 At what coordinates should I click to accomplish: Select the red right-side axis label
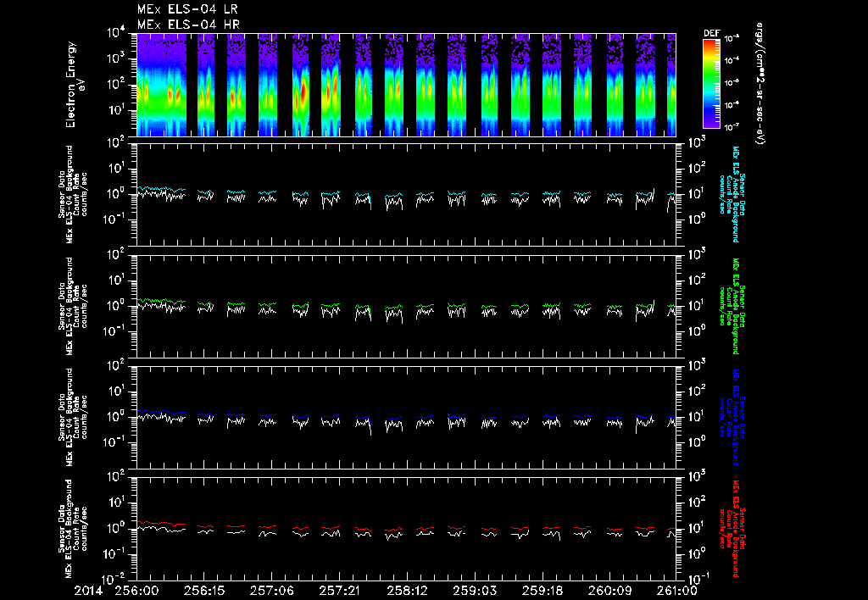(x=732, y=529)
